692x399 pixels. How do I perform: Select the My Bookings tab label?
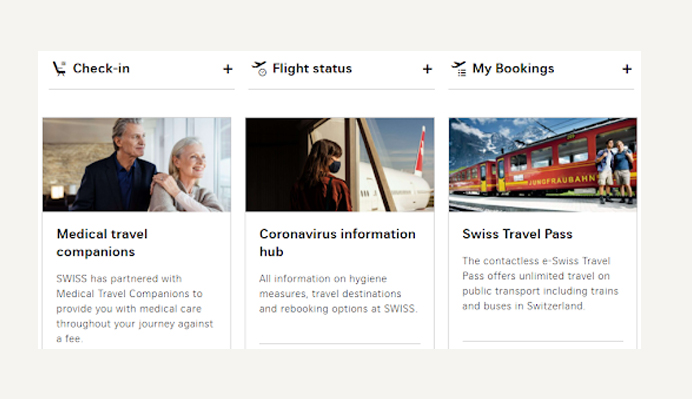tap(513, 68)
